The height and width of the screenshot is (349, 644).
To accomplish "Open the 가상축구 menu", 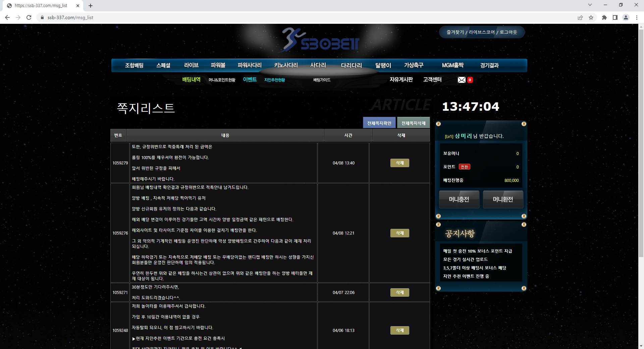I will point(414,65).
